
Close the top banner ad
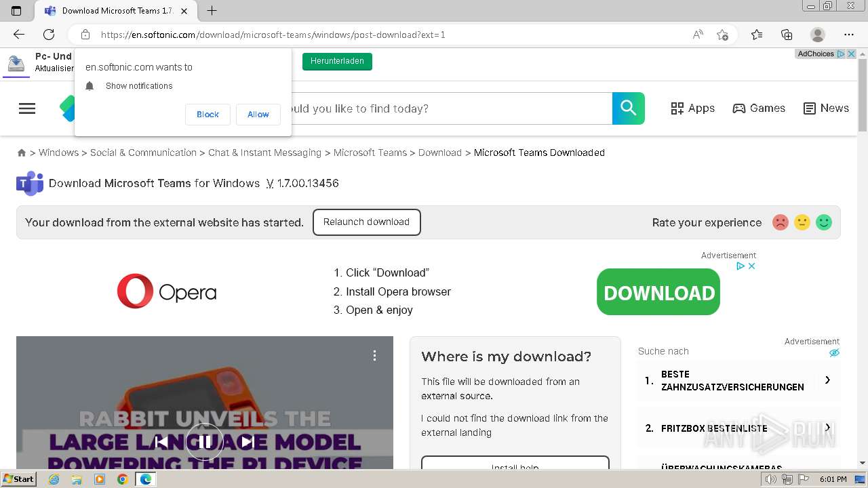(x=852, y=54)
